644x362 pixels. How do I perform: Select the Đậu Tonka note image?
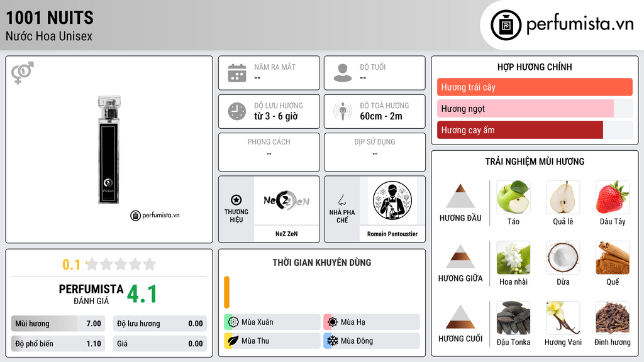pyautogui.click(x=513, y=318)
